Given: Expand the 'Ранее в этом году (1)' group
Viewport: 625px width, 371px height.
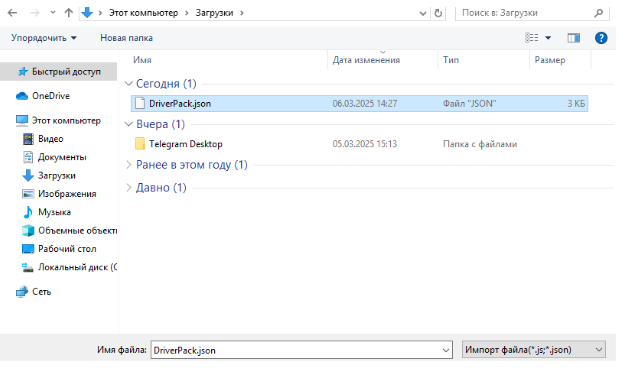Looking at the screenshot, I should (x=128, y=165).
